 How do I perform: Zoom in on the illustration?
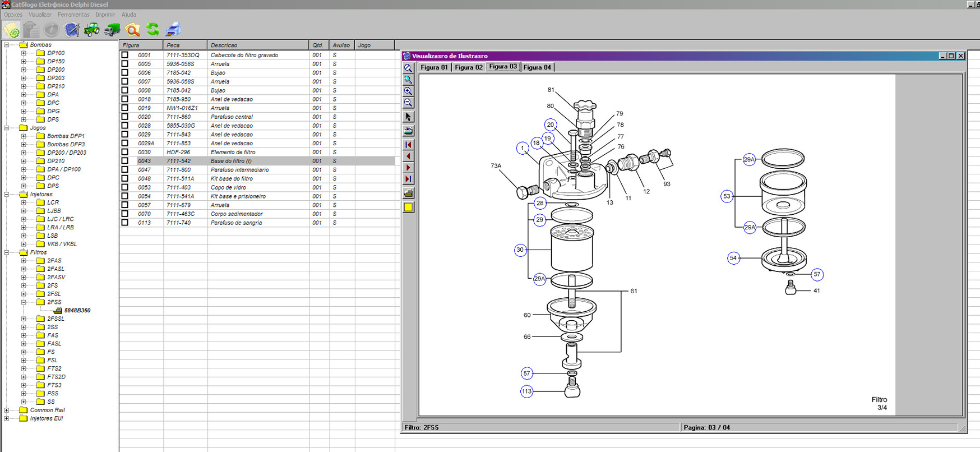pos(408,91)
